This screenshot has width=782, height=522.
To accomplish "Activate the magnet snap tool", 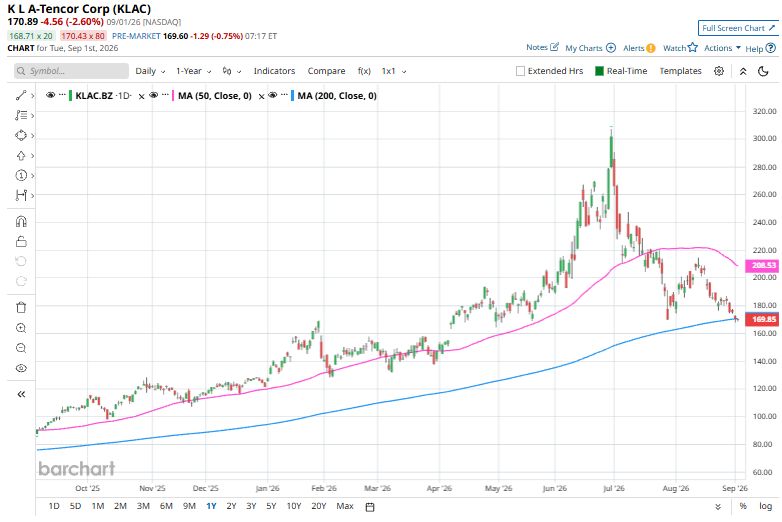I will tap(21, 221).
